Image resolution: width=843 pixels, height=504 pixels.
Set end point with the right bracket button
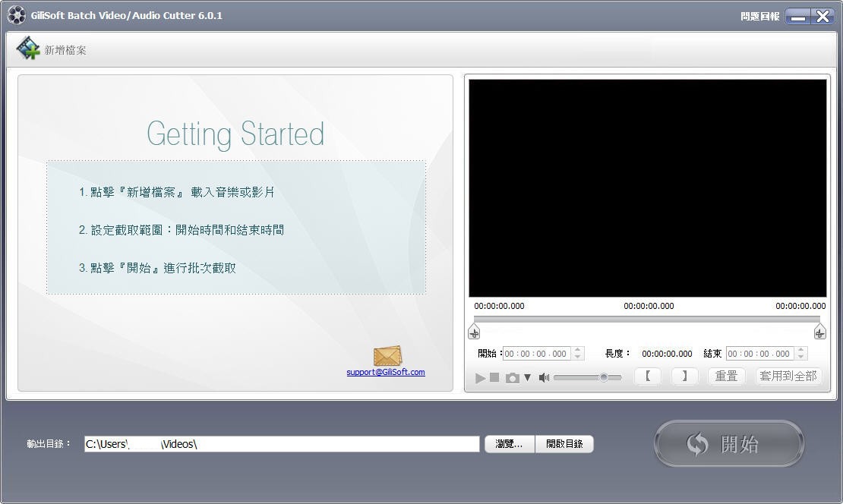[684, 376]
